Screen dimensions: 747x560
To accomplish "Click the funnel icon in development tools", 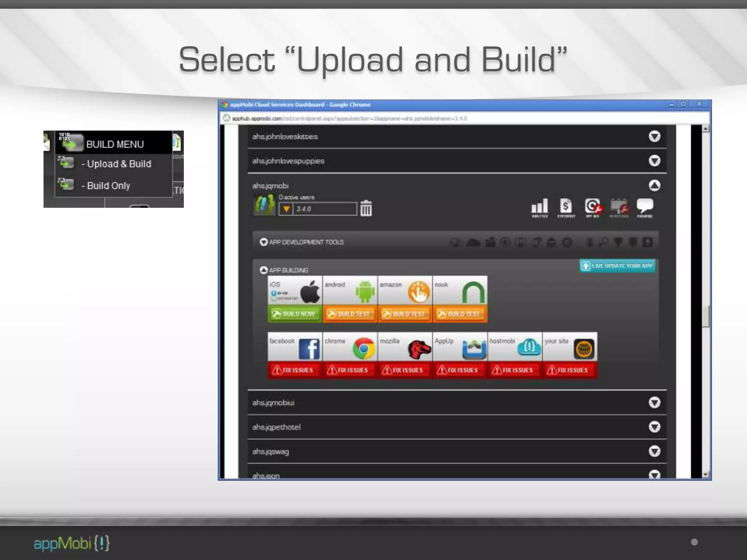I will click(x=618, y=242).
